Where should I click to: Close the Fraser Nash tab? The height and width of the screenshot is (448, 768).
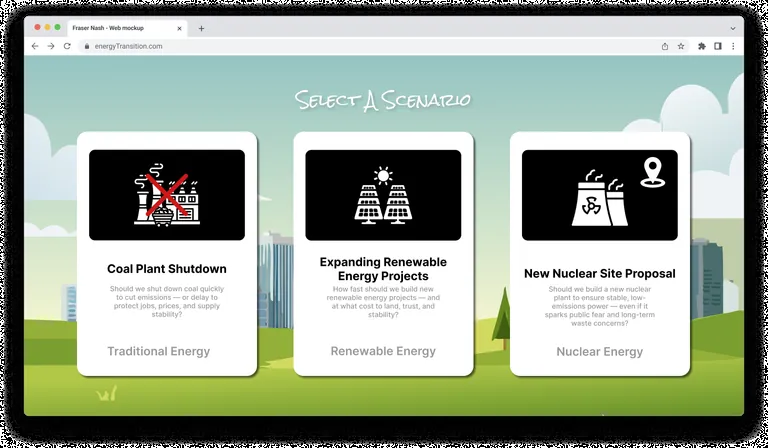coord(179,28)
